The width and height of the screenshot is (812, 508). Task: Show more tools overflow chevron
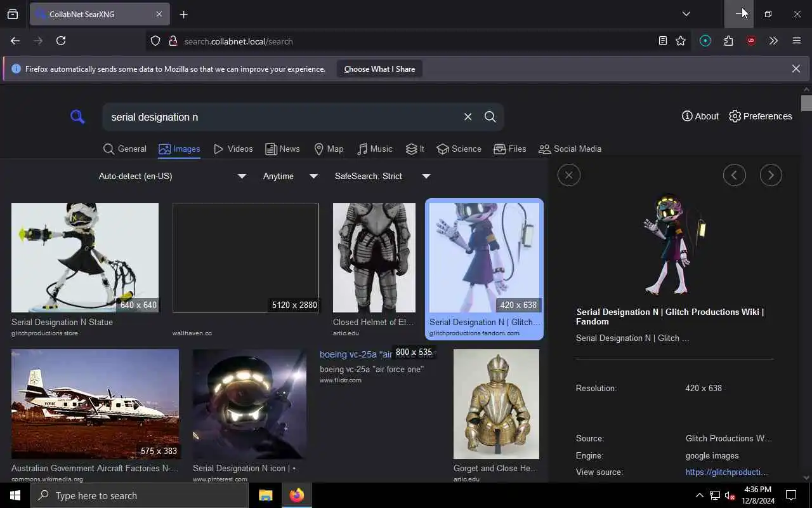coord(773,41)
